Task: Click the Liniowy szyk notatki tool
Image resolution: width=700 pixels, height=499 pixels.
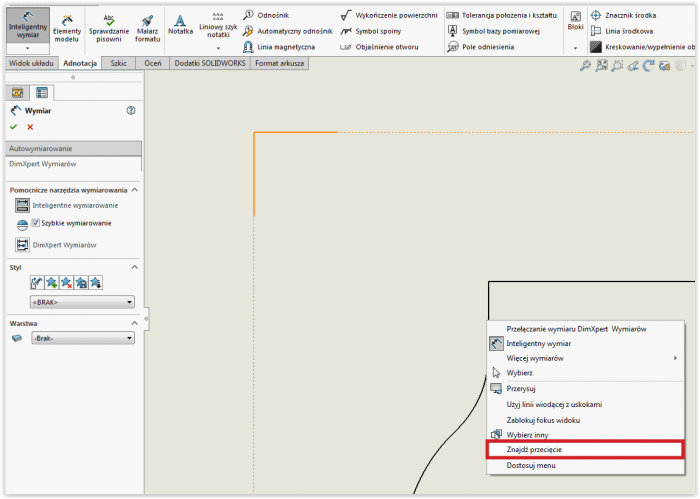Action: 218,25
